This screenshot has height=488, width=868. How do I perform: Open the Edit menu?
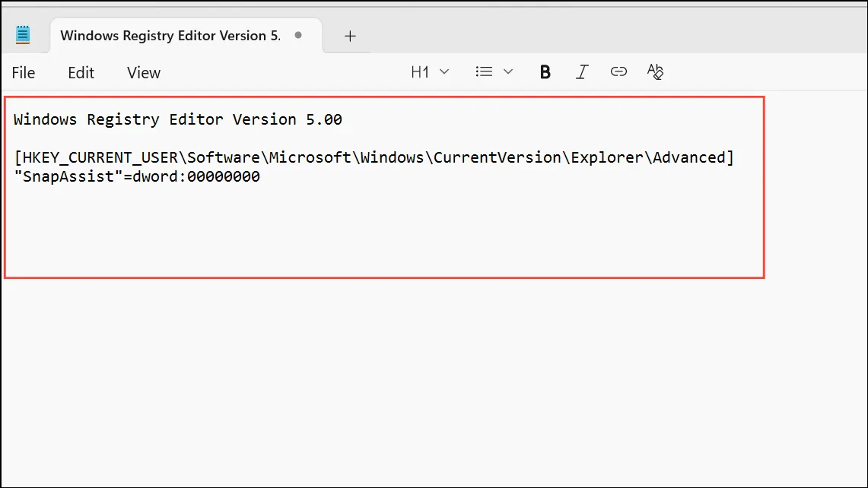click(x=81, y=72)
